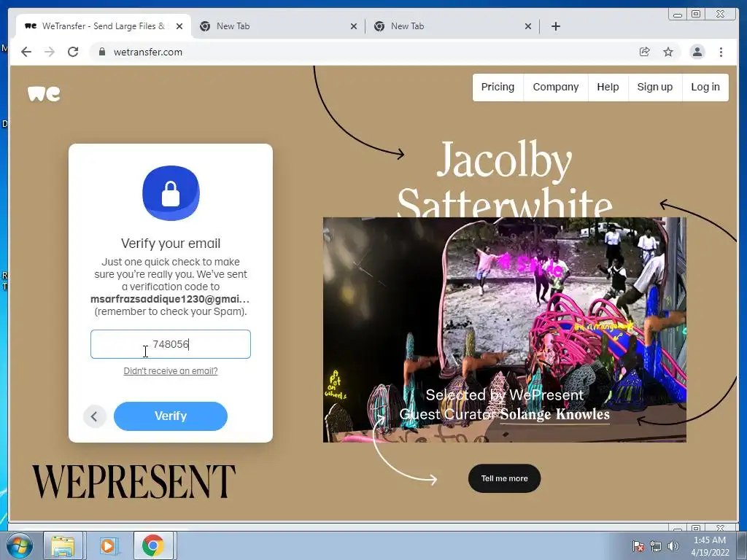
Task: Open the Chrome profile avatar menu
Action: [x=697, y=52]
